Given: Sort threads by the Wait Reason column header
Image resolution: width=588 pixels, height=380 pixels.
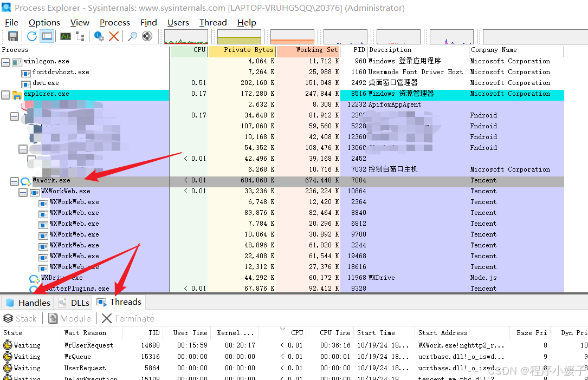Looking at the screenshot, I should (92, 333).
